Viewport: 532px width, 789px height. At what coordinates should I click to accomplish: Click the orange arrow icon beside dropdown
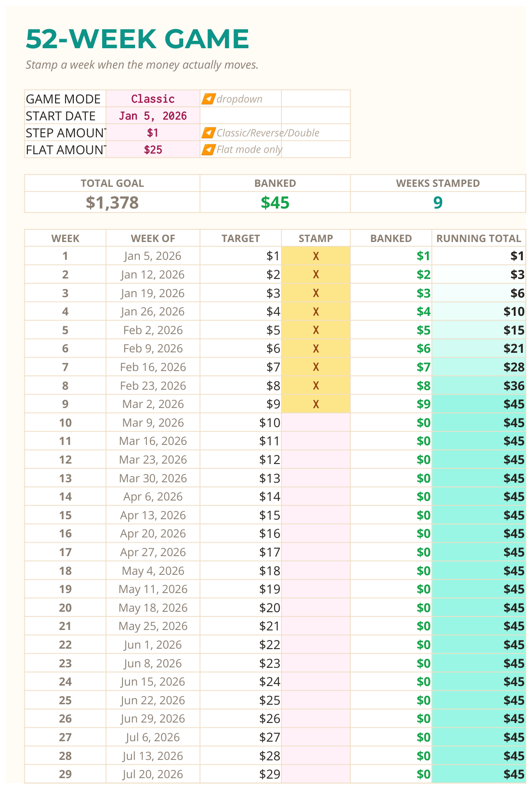[x=208, y=99]
